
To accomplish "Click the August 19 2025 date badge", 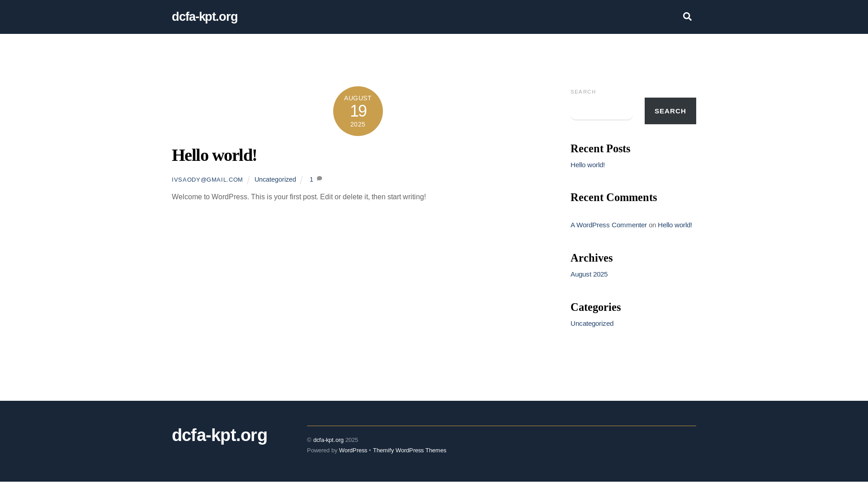I will click(x=358, y=111).
